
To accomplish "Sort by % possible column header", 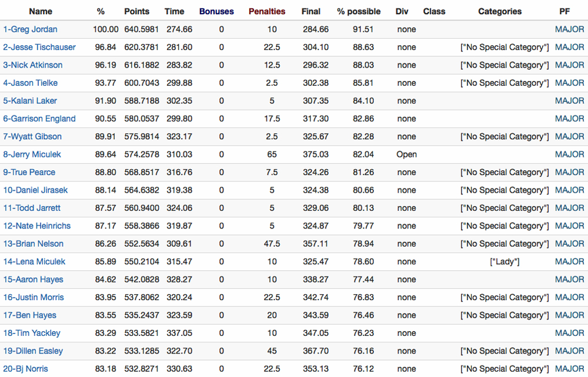I will [359, 12].
